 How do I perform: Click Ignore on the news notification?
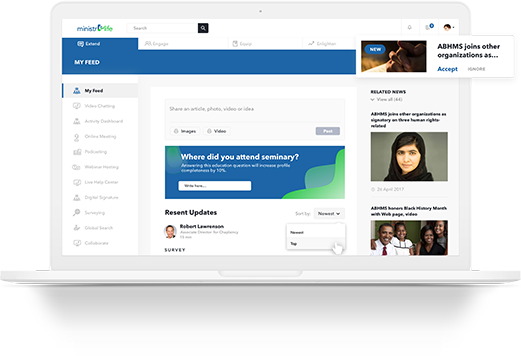click(476, 69)
